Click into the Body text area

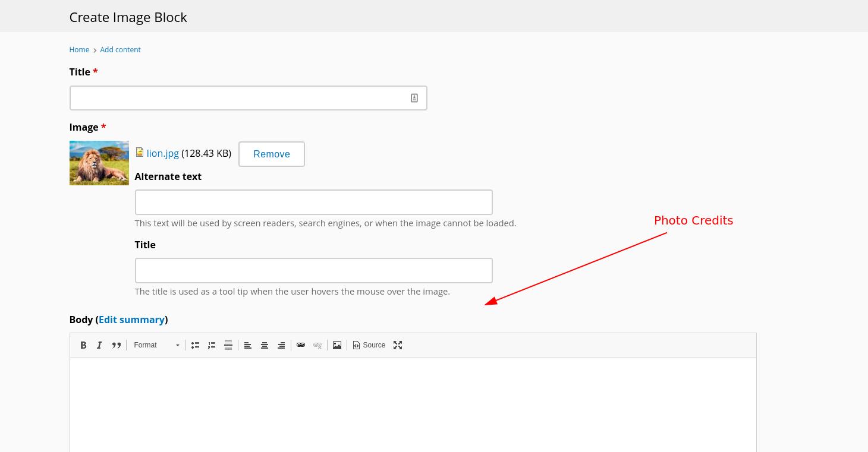tap(413, 404)
